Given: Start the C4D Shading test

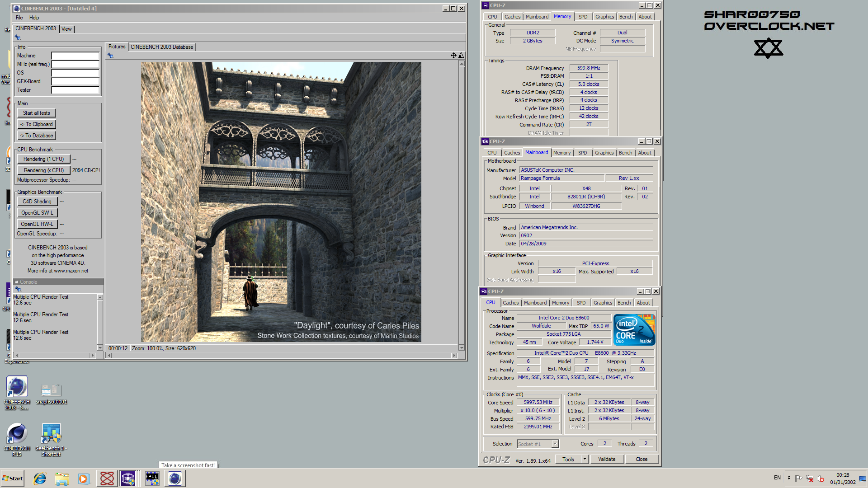Looking at the screenshot, I should [x=37, y=202].
